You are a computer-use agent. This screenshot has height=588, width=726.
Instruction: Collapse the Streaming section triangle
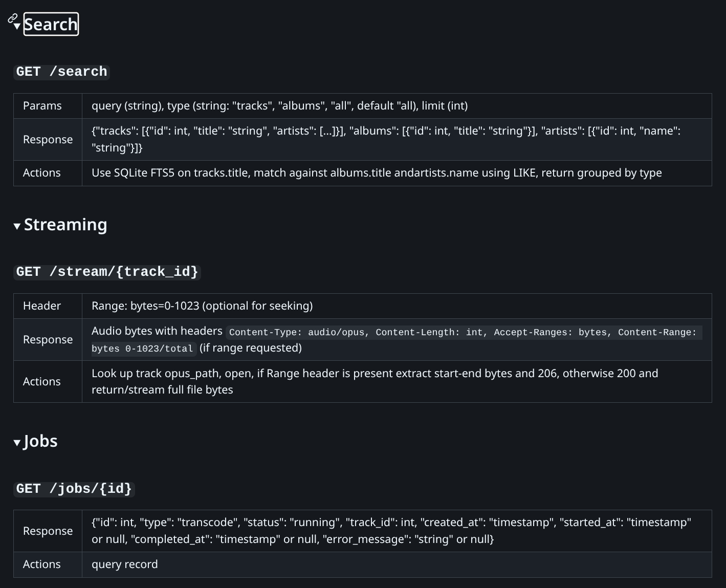17,226
